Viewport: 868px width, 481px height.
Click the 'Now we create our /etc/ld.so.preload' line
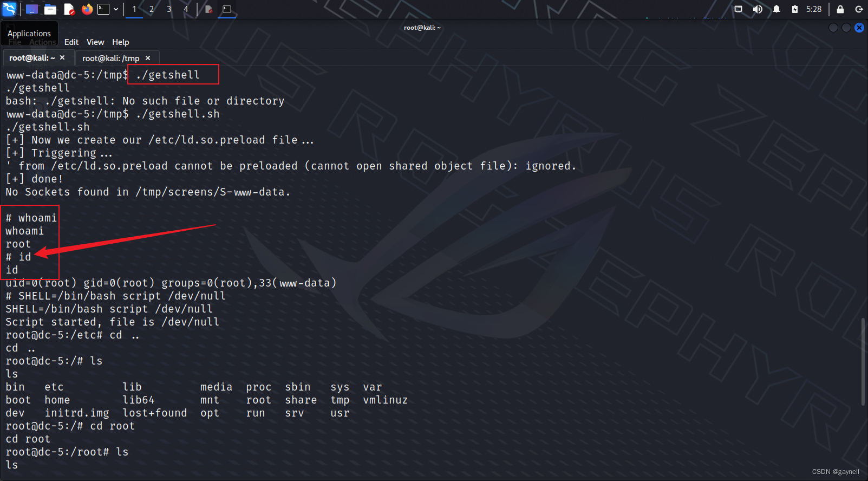160,140
